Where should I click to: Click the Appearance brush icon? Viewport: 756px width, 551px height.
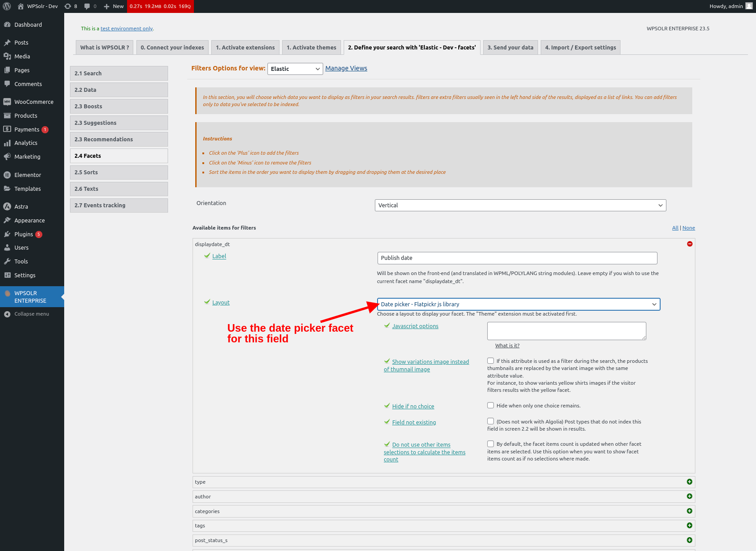(x=7, y=220)
